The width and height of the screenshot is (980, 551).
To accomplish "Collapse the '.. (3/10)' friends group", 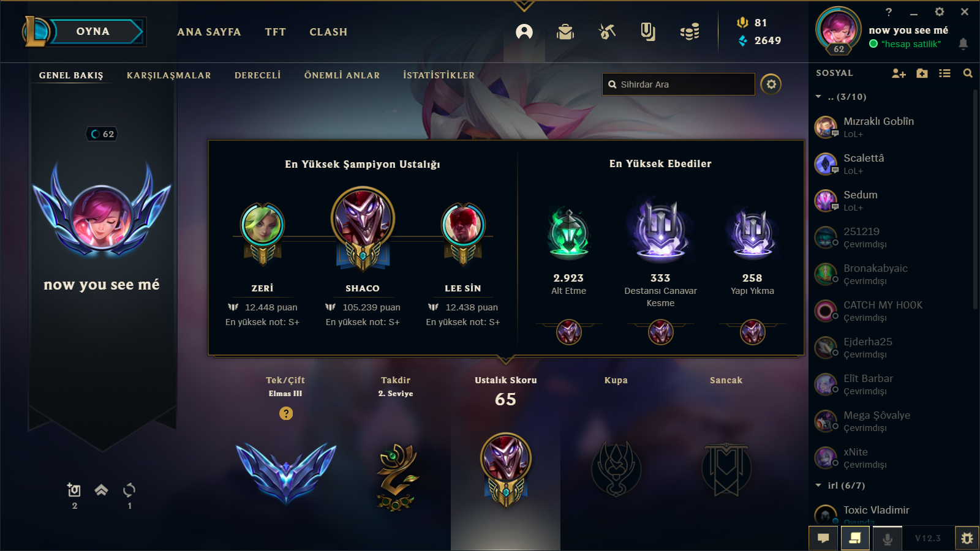I will [818, 97].
